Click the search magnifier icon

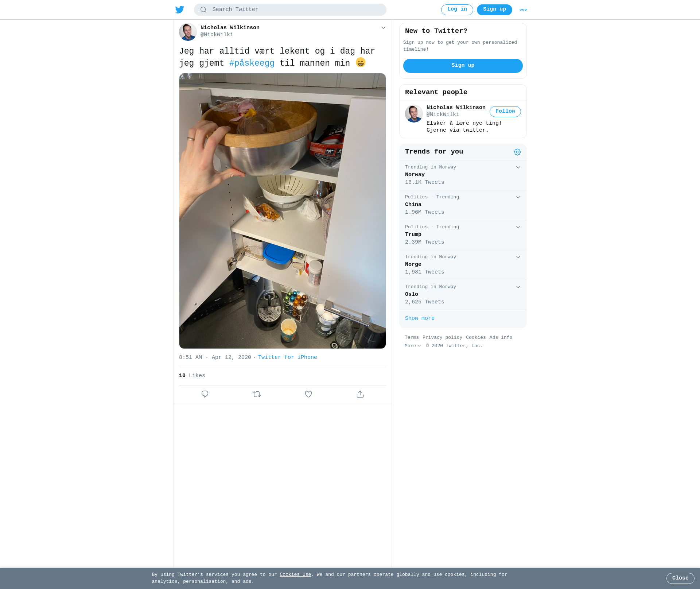[x=203, y=10]
